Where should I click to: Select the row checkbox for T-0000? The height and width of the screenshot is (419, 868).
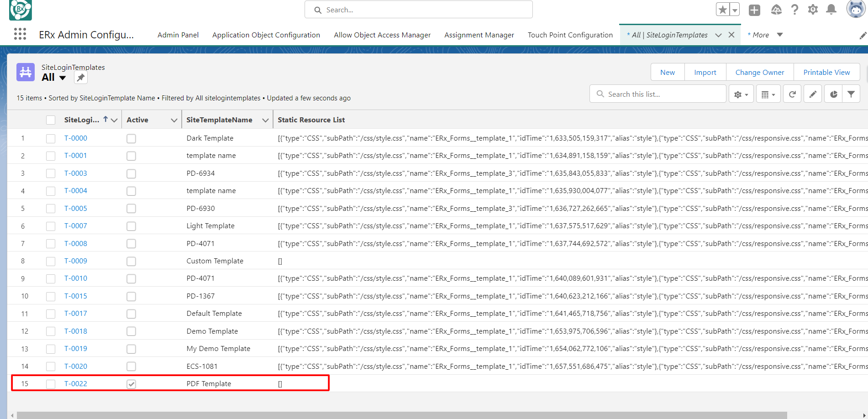(51, 139)
